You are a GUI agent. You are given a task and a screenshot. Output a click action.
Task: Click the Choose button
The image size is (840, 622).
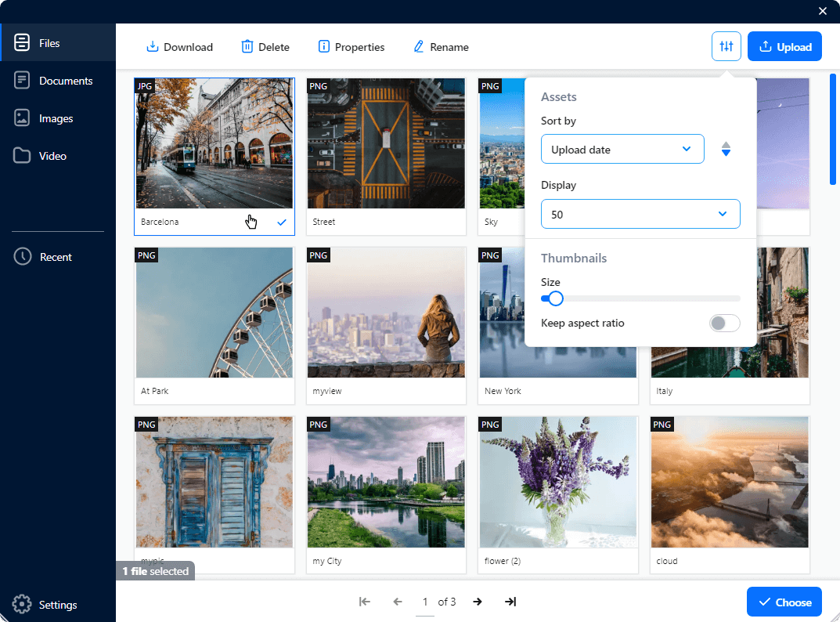tap(784, 602)
